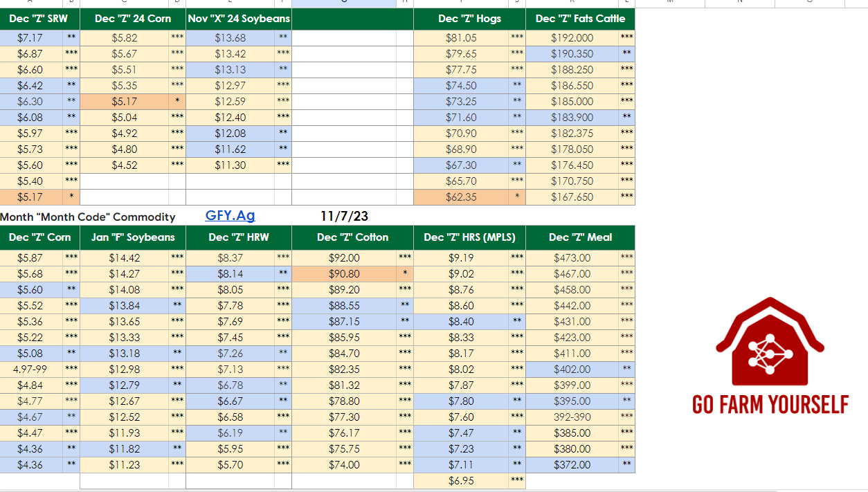The image size is (868, 492).
Task: Click the $192.000 fats cattle price cell
Action: [x=572, y=38]
